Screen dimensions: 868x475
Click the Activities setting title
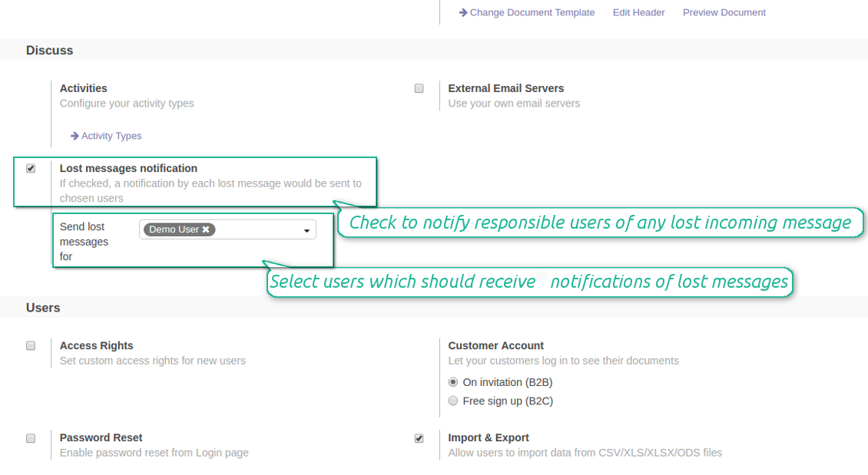point(84,88)
